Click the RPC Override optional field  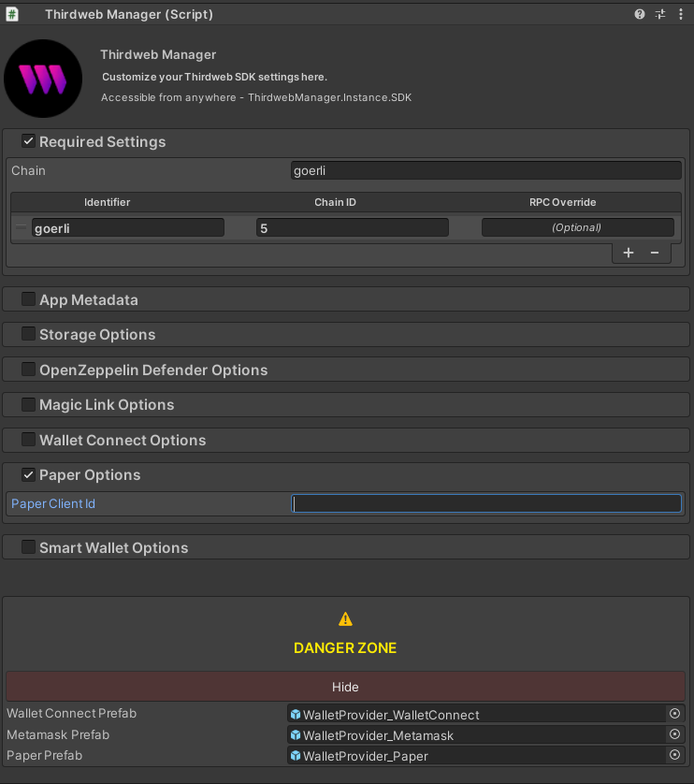[x=577, y=227]
